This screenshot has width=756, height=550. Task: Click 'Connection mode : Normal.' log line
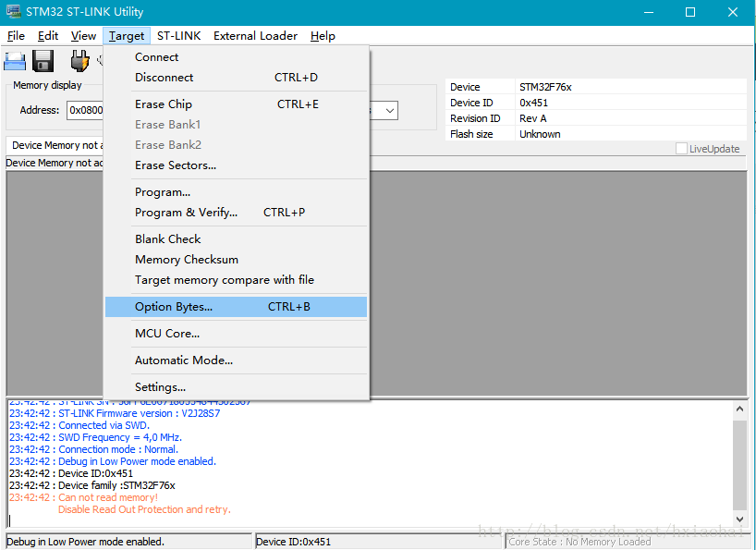pyautogui.click(x=94, y=449)
